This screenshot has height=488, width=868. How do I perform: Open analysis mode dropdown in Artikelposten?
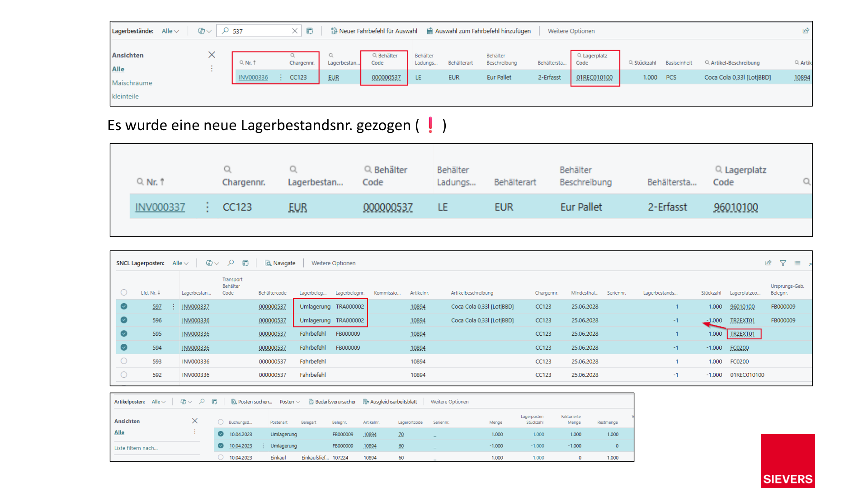[186, 402]
